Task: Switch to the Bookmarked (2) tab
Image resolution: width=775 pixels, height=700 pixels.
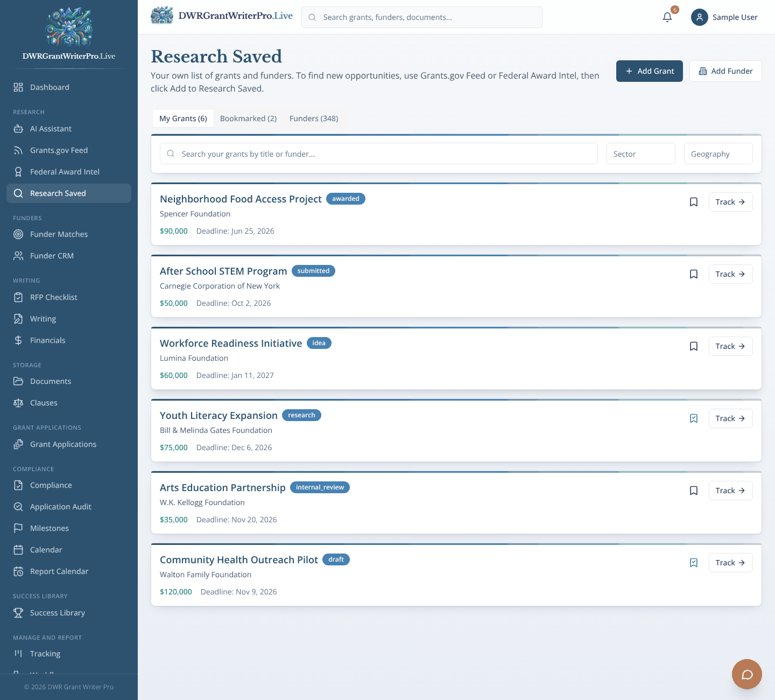Action: [248, 118]
